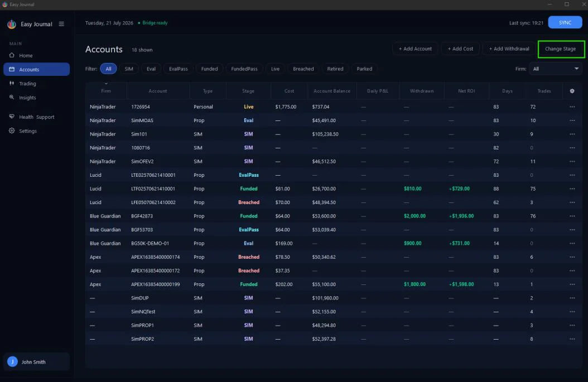
Task: Open table column settings gear icon
Action: click(572, 91)
